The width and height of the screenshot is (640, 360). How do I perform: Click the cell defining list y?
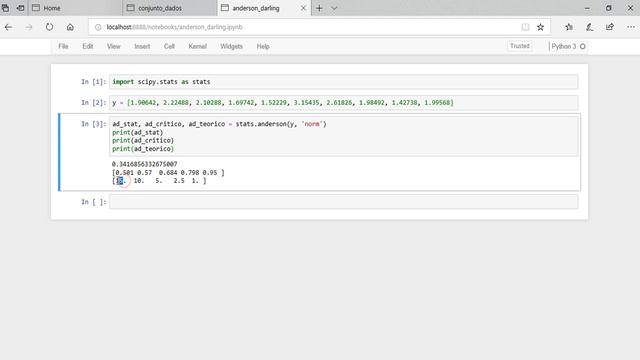344,102
